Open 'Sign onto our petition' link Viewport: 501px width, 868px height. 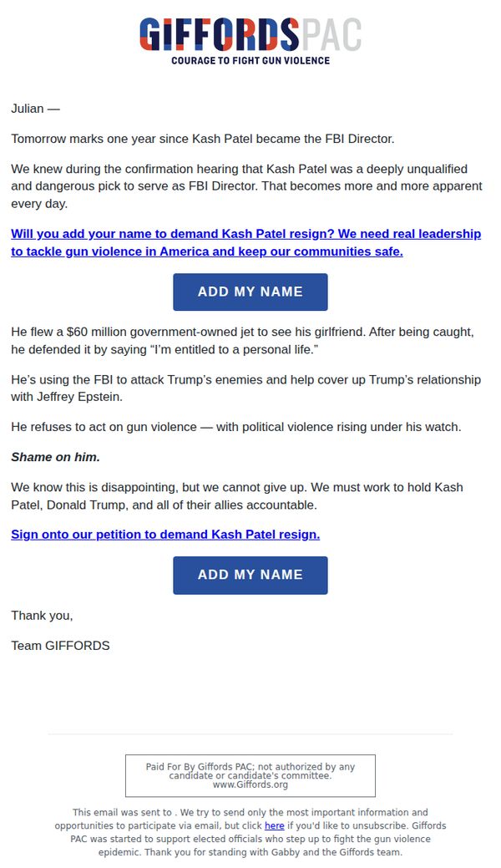point(165,535)
